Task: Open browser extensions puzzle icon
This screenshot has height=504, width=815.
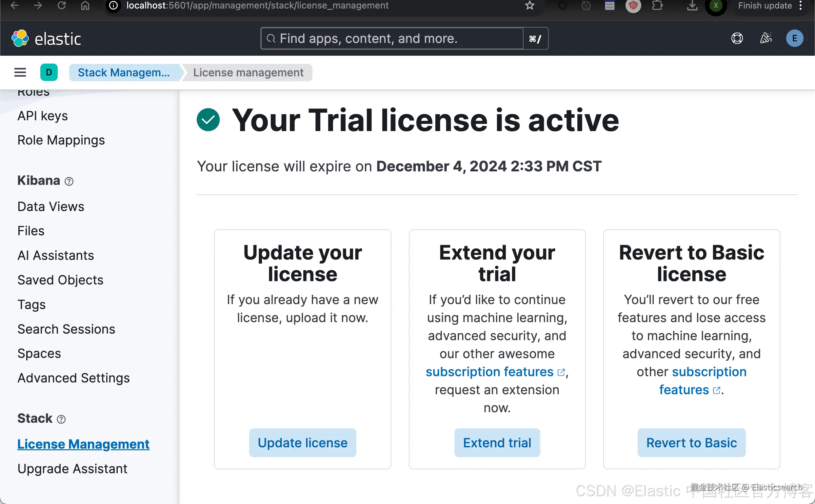Action: tap(657, 5)
